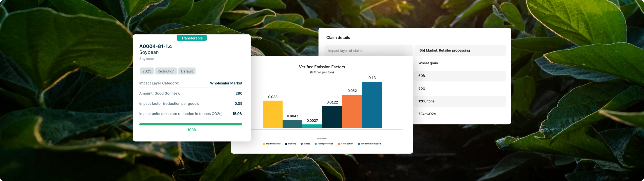Click the grey Soybean subtitle
This screenshot has width=644, height=181.
147,59
